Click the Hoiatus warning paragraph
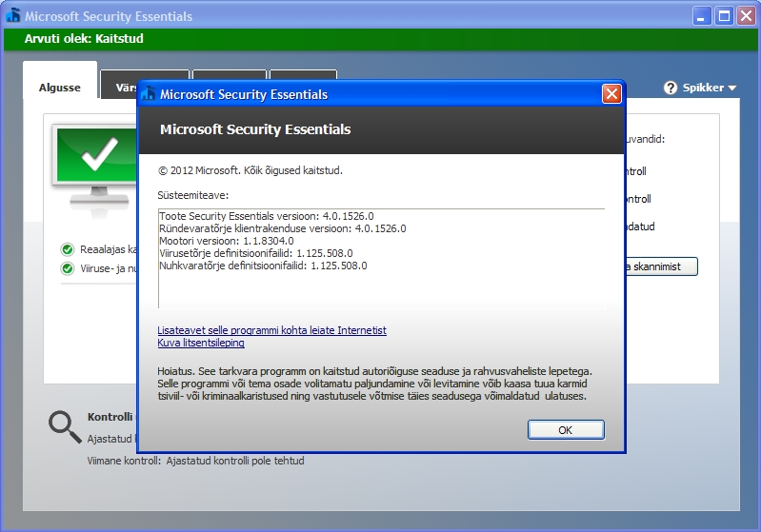Viewport: 761px width, 532px height. click(374, 384)
